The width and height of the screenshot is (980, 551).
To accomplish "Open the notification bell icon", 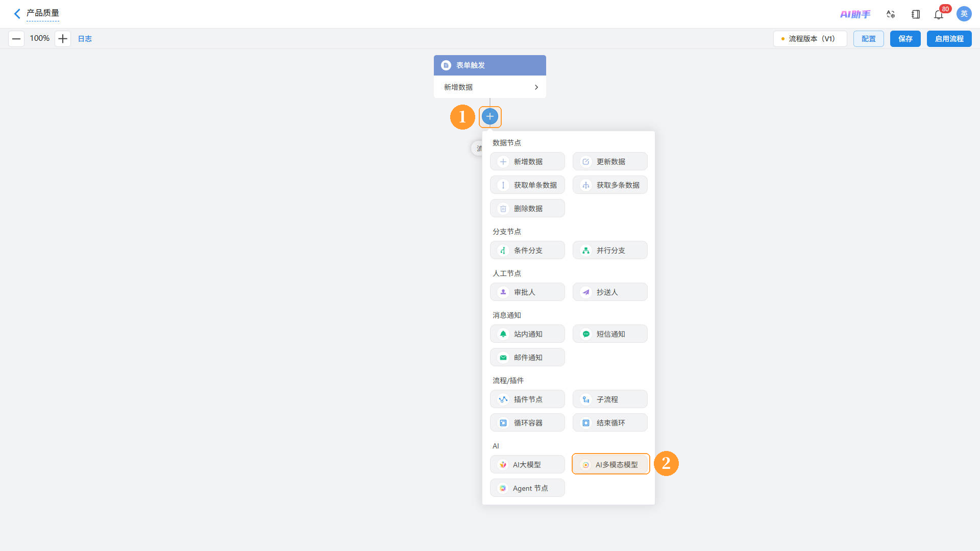I will 939,14.
